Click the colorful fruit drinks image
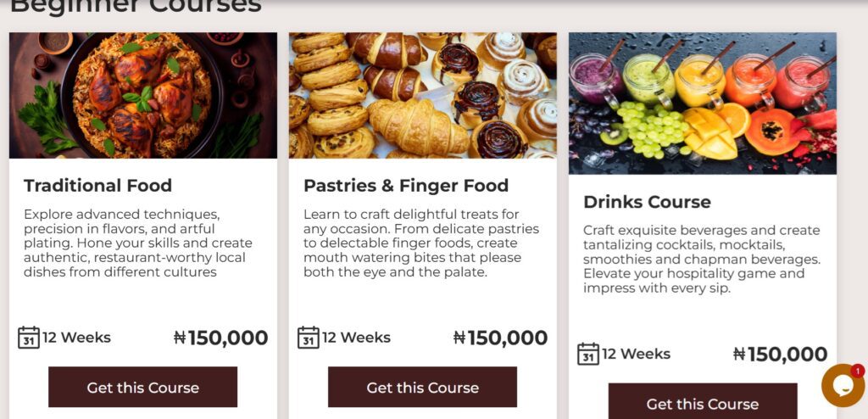Image resolution: width=868 pixels, height=419 pixels. 702,103
